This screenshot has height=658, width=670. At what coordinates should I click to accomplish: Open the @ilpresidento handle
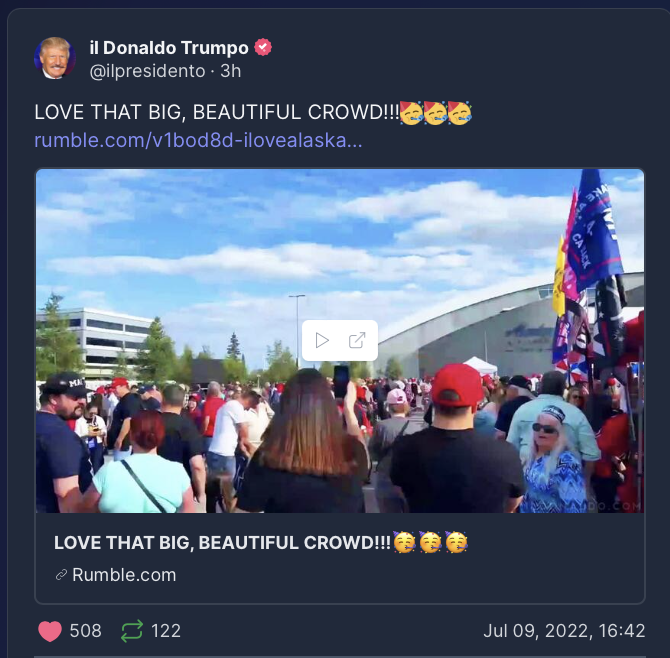click(147, 71)
